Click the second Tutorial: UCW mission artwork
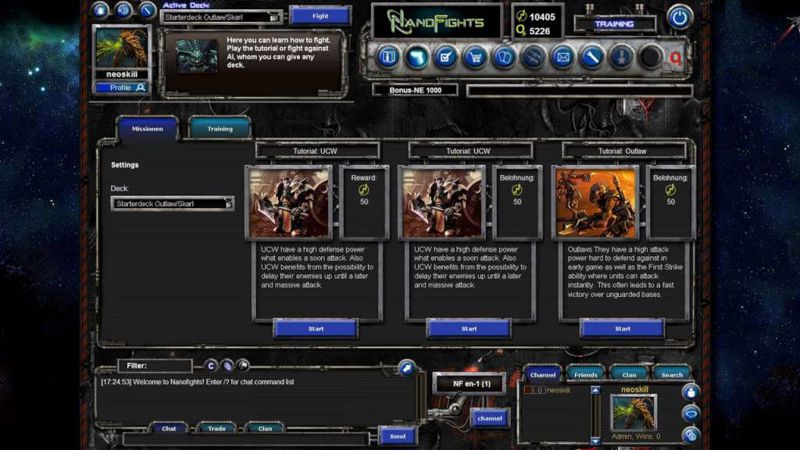The image size is (800, 450). point(442,203)
